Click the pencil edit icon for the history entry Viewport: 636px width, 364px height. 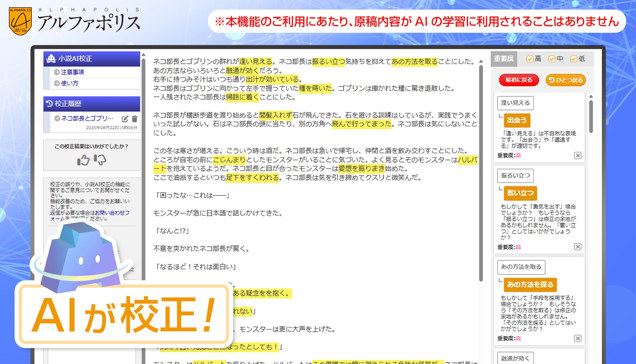pos(125,119)
